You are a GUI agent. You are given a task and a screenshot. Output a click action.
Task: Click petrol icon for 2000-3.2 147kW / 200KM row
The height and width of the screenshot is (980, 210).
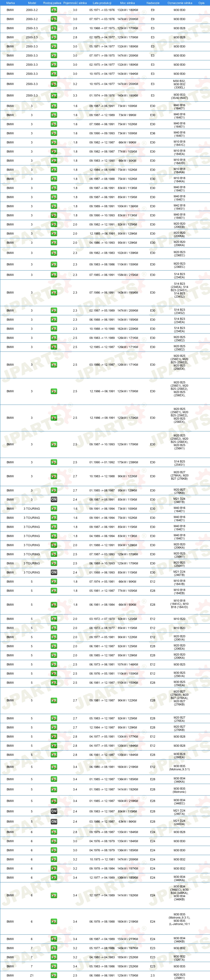(x=54, y=19)
